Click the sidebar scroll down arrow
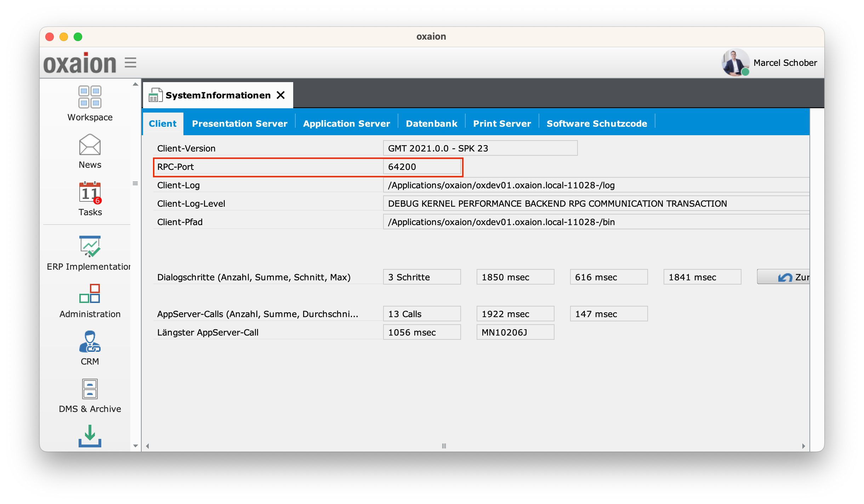This screenshot has height=504, width=864. 135,446
